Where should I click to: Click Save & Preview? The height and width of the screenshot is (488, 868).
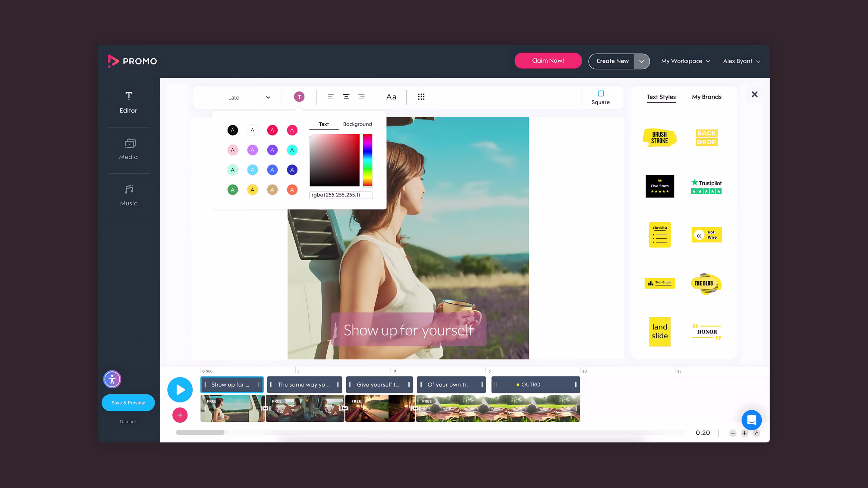pyautogui.click(x=128, y=403)
